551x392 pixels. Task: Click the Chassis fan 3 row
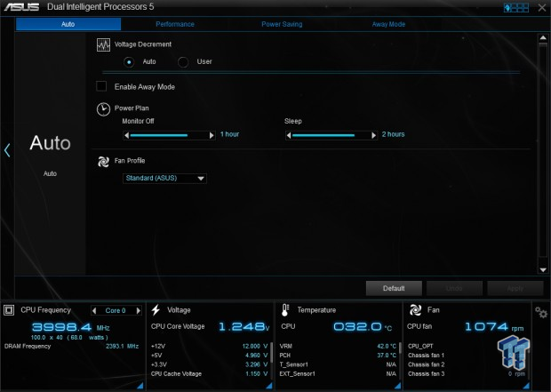(x=467, y=373)
